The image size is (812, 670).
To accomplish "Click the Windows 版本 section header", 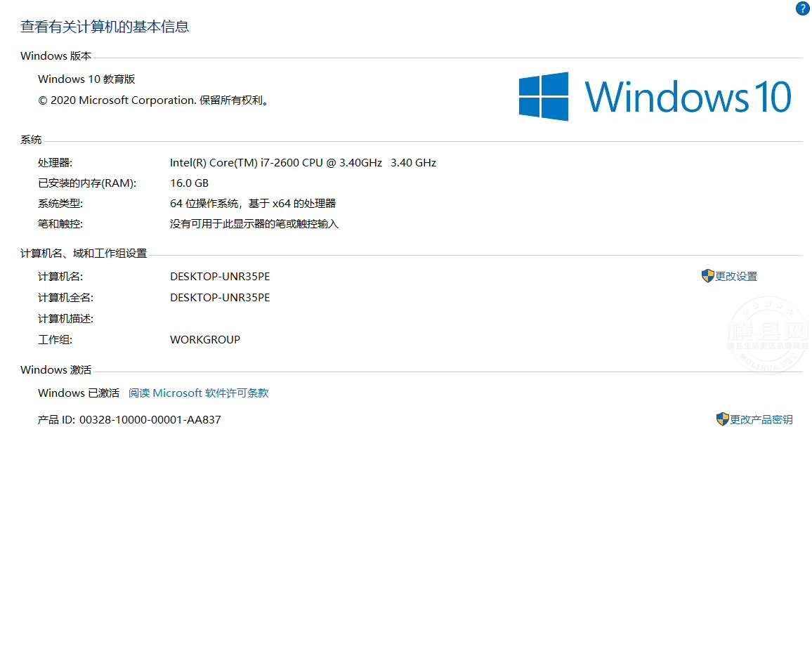I will (x=56, y=56).
